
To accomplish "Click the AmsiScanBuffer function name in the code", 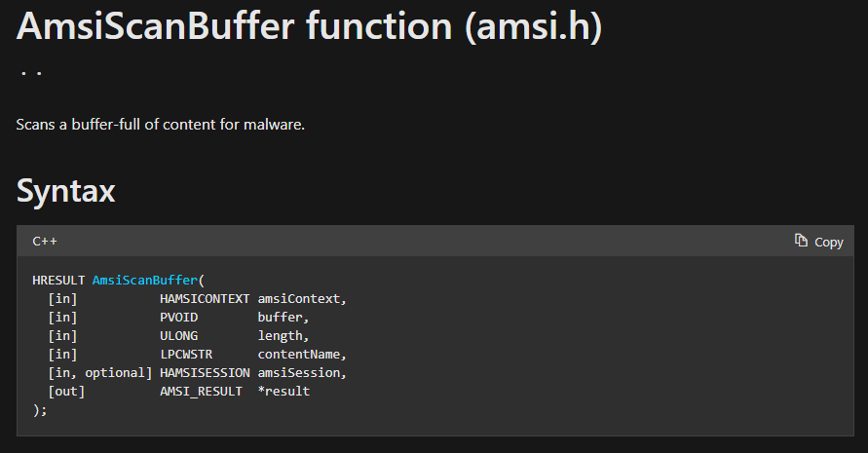I will point(145,281).
